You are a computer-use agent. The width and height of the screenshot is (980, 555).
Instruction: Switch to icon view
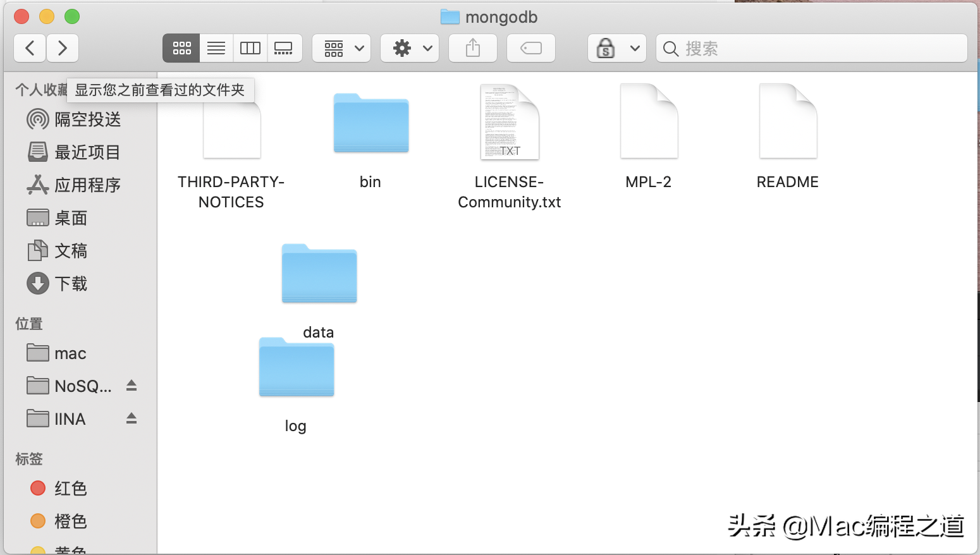pyautogui.click(x=181, y=48)
